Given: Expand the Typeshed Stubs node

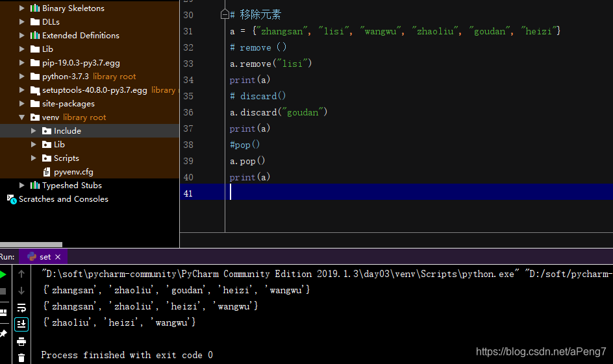Looking at the screenshot, I should click(x=22, y=186).
